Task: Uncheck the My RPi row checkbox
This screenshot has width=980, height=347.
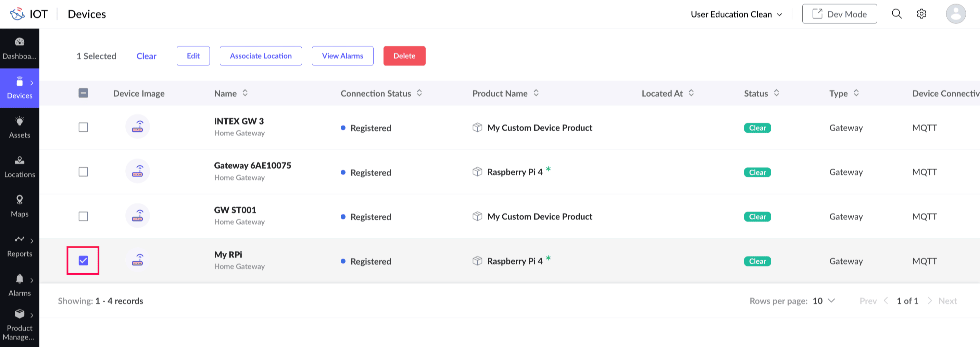Action: (83, 261)
